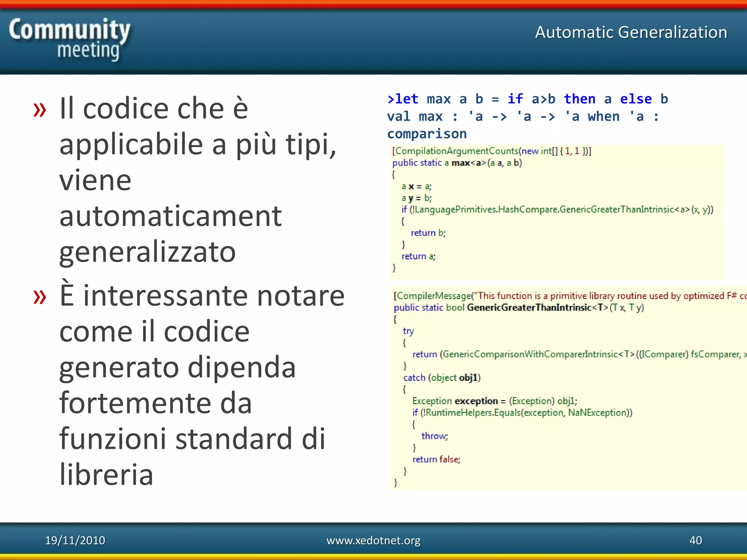Click 'catch (object obj1)'
Image resolution: width=747 pixels, height=560 pixels.
point(442,377)
